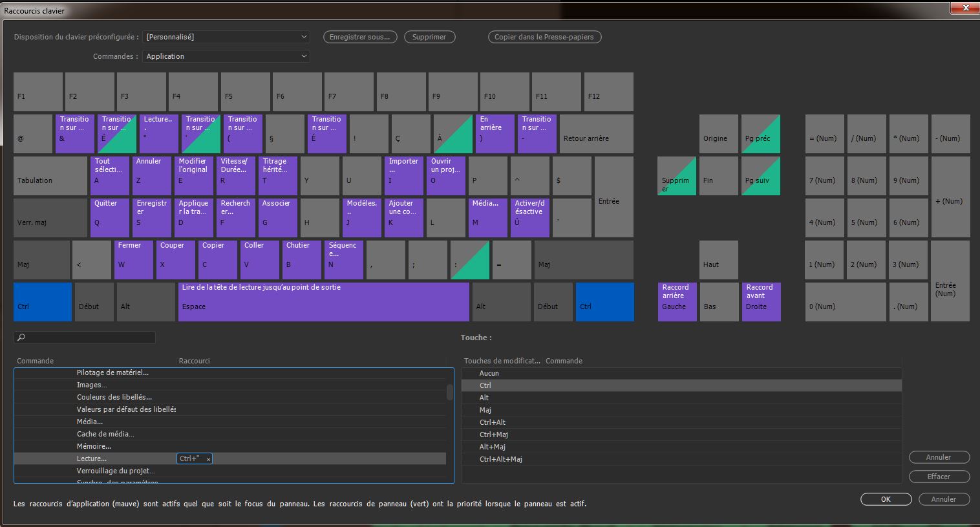Click the command list vertical scrollbar
Viewport: 980px width, 527px height.
click(x=450, y=393)
